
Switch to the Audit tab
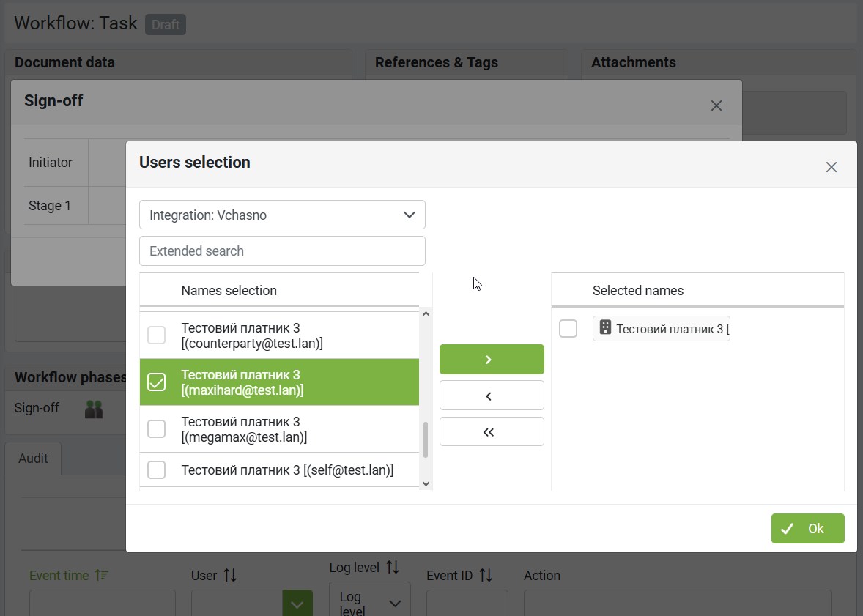[x=33, y=459]
